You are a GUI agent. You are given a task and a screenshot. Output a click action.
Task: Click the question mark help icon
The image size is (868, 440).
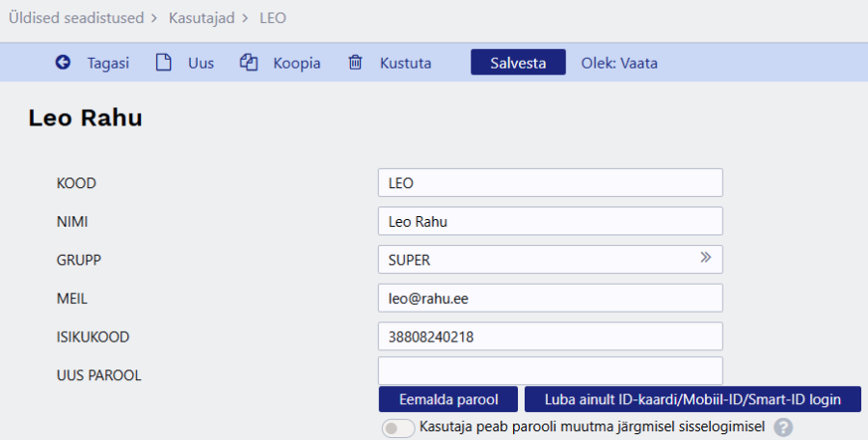(x=783, y=427)
